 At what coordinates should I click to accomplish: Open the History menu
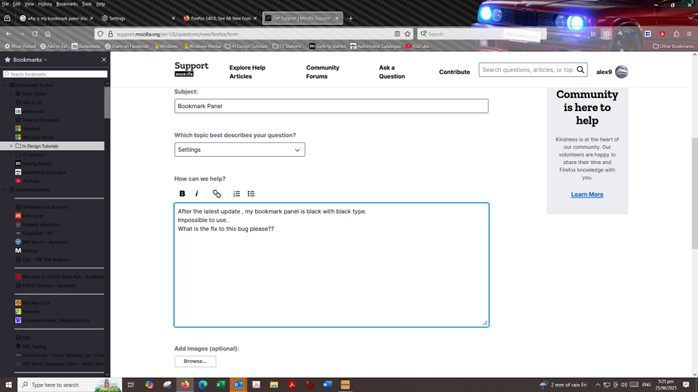pos(45,4)
